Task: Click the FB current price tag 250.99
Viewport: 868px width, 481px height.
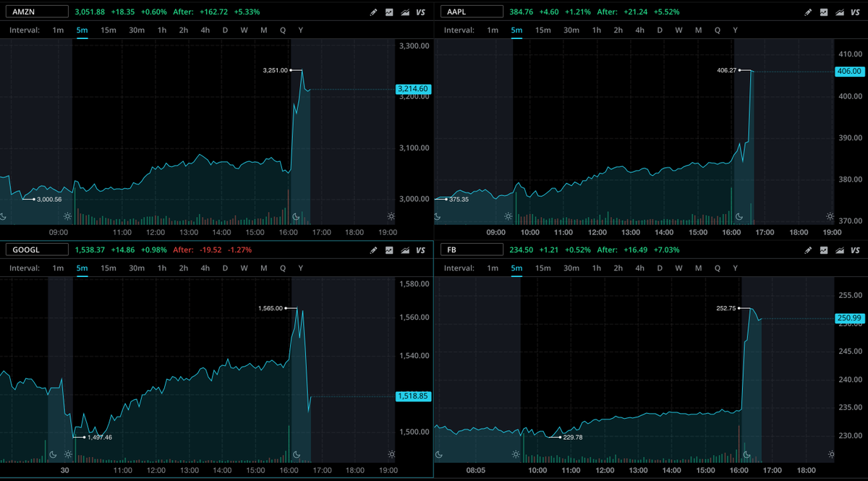Action: pyautogui.click(x=848, y=318)
